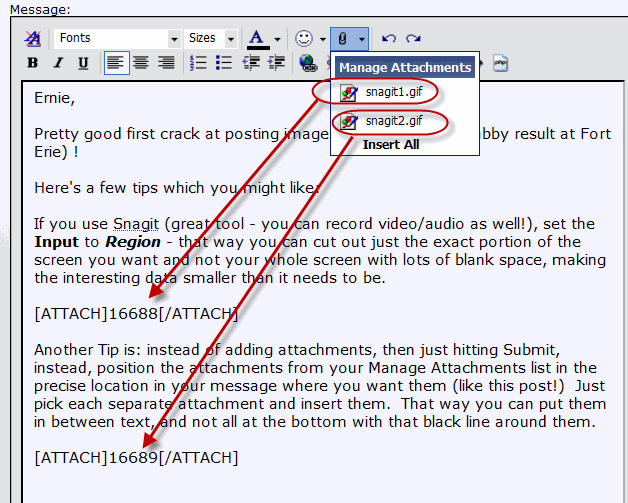Click on the [ATTACH]16689[/ATTACH] tag
Image resolution: width=628 pixels, height=503 pixels.
(x=136, y=458)
